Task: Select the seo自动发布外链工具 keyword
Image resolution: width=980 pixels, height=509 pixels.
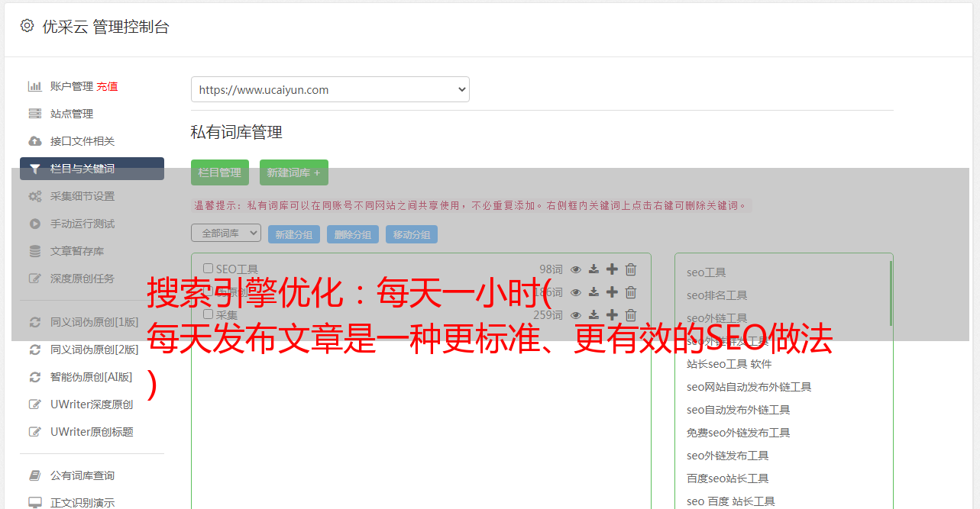Action: coord(739,410)
